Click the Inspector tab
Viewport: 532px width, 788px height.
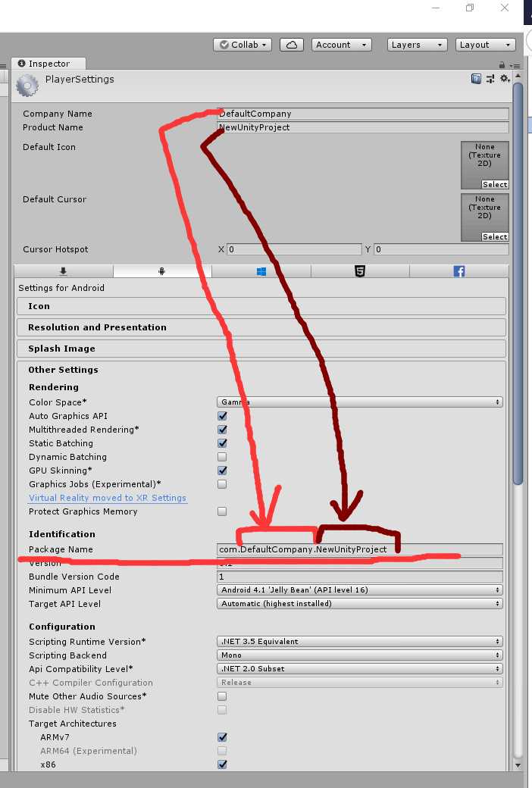[x=49, y=64]
